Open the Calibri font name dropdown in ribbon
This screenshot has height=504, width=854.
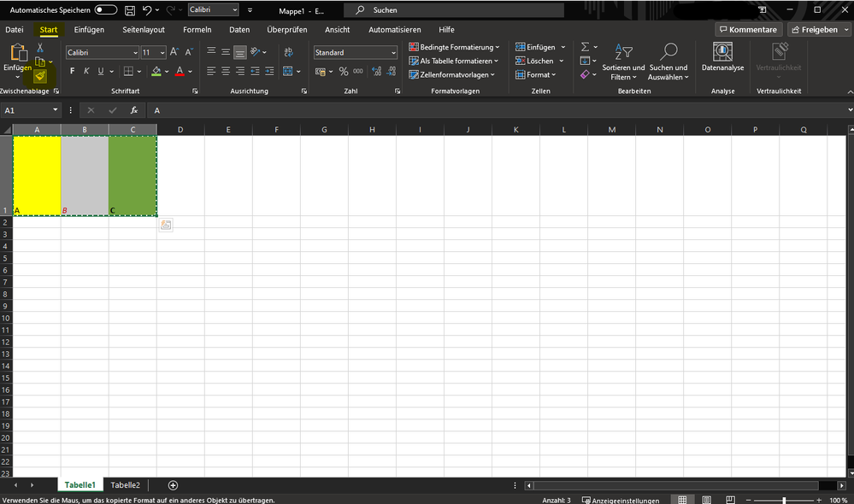(x=135, y=52)
